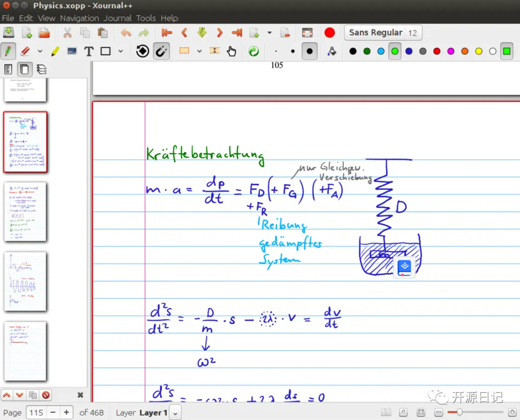Toggle the stroke snapping magnet
This screenshot has width=520, height=420.
[x=161, y=51]
